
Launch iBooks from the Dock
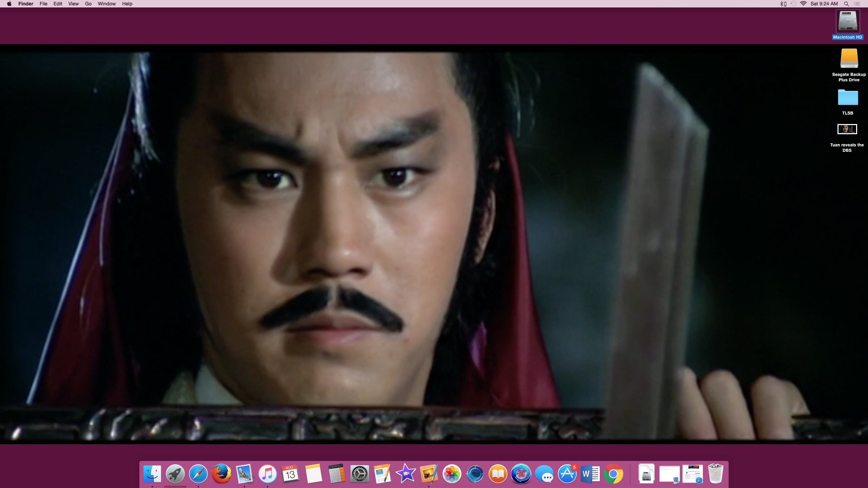(x=498, y=473)
